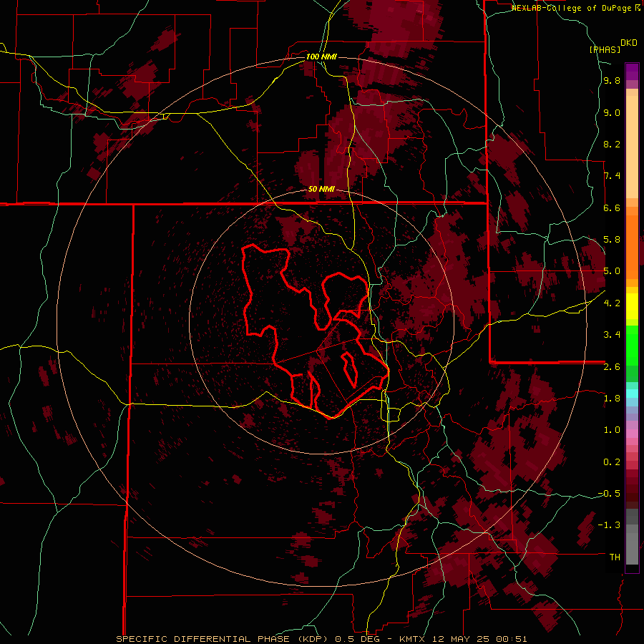This screenshot has height=644, width=644.
Task: Click the 3.4 value on the scale
Action: 612,335
